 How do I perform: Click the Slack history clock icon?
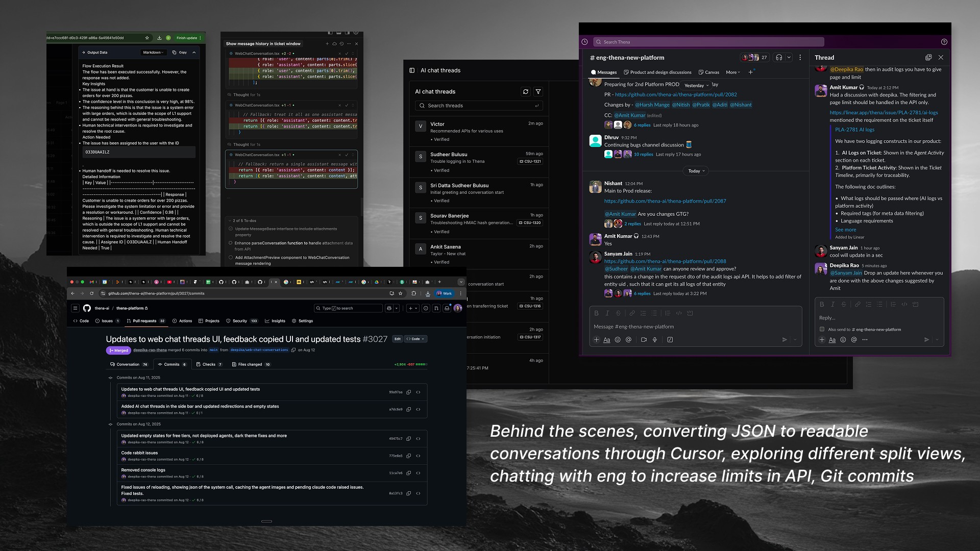click(x=584, y=42)
